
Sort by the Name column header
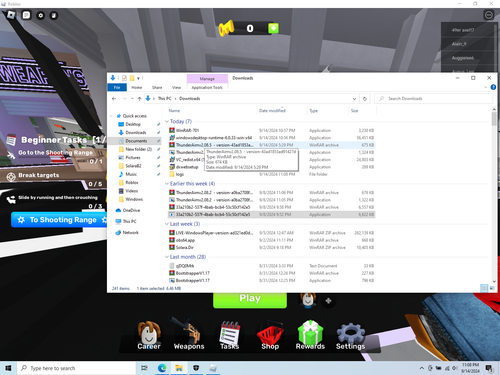pyautogui.click(x=174, y=111)
